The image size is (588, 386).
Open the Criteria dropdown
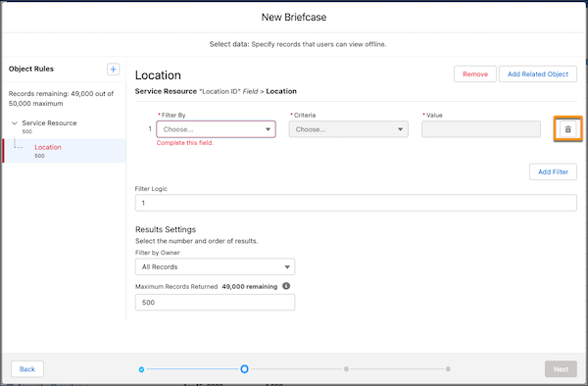pos(348,129)
